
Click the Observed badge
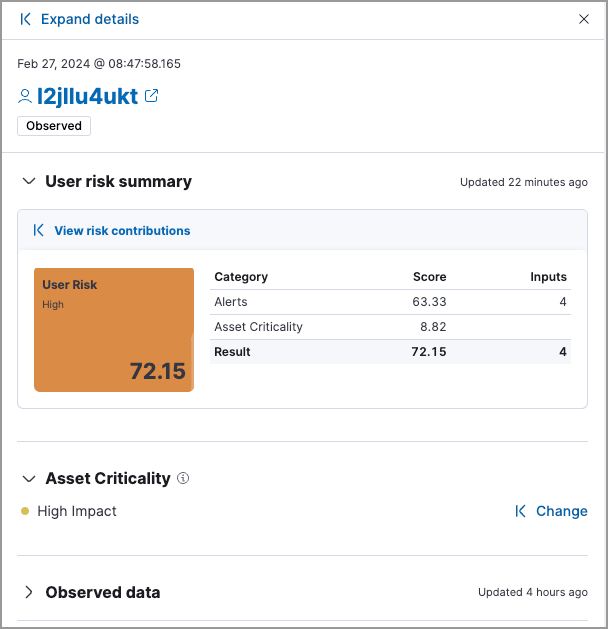(x=54, y=126)
